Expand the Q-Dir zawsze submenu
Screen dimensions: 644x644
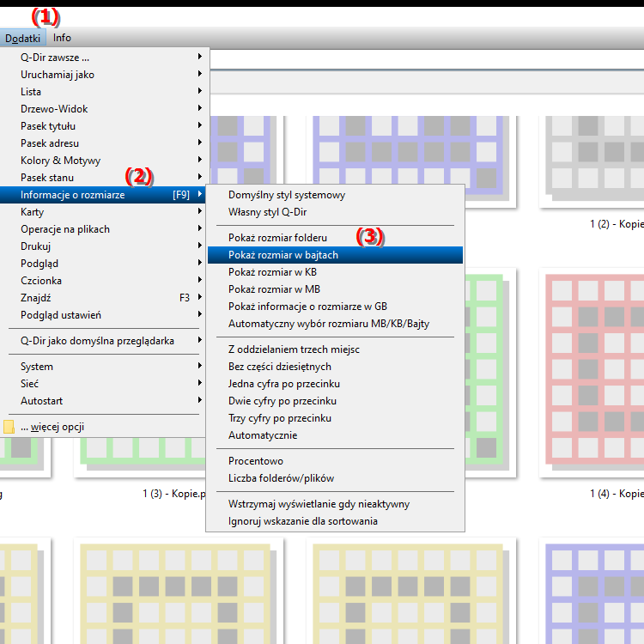[55, 58]
